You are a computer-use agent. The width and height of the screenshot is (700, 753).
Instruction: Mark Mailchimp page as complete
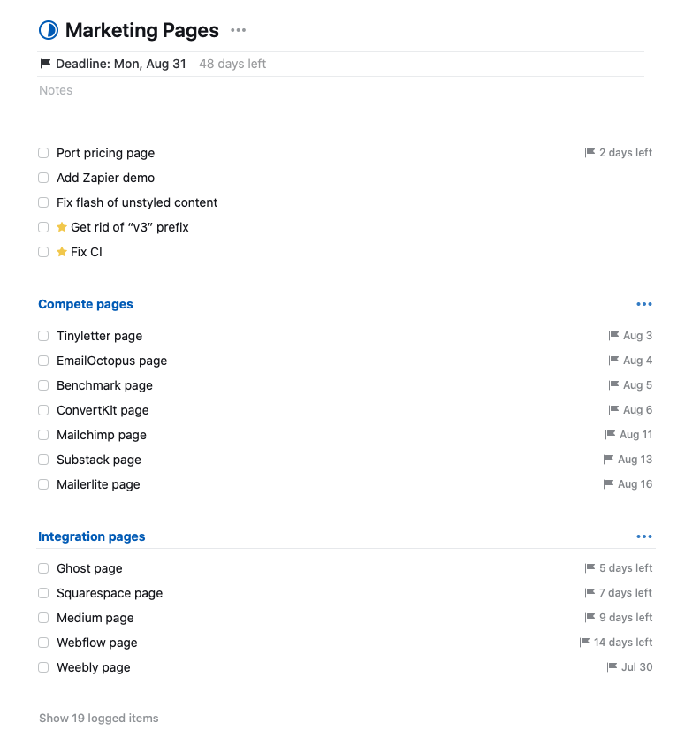click(43, 435)
